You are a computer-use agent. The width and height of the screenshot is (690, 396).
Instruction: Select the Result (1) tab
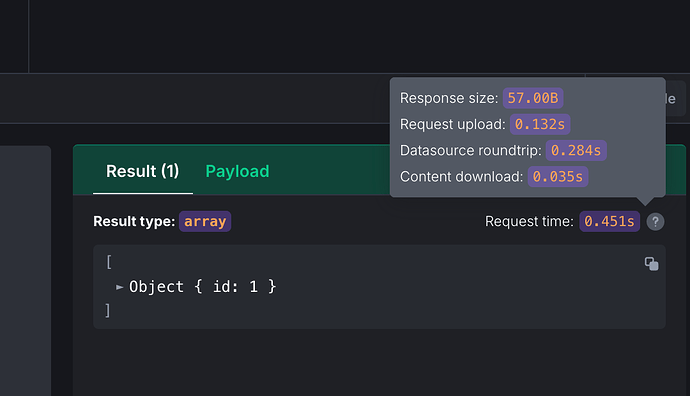143,171
